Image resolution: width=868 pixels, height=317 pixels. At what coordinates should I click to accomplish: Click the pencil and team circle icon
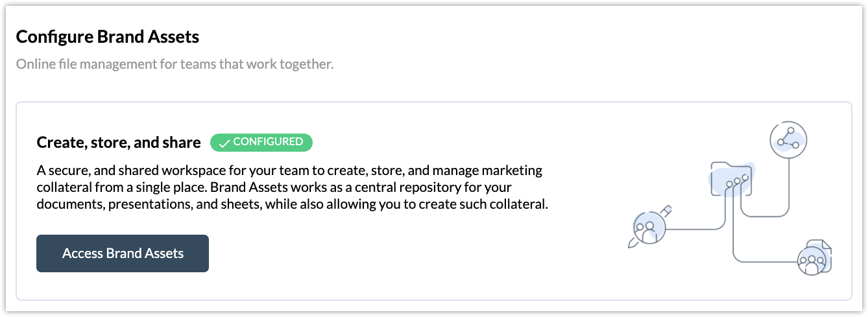(649, 227)
